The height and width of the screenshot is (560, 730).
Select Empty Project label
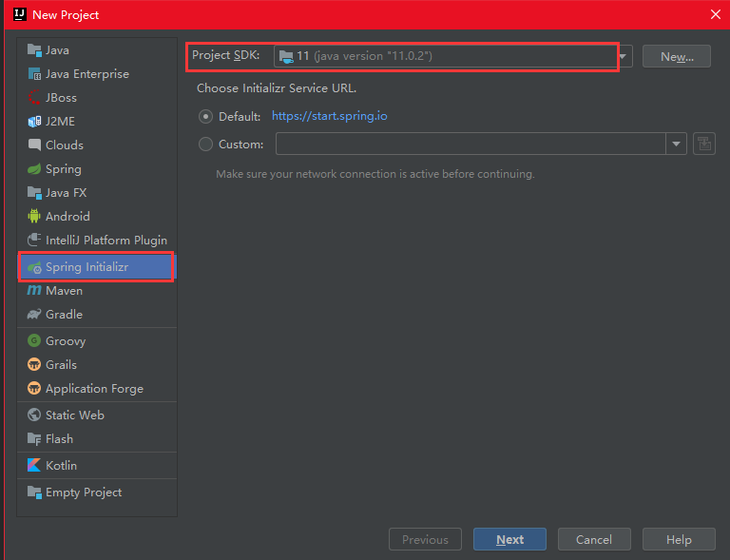point(84,492)
